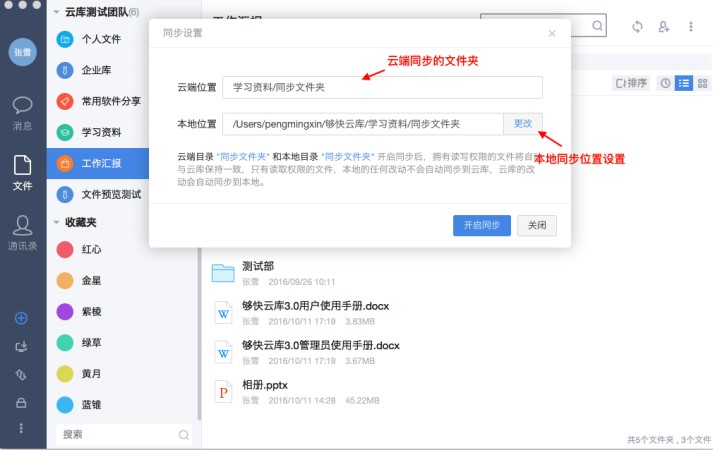This screenshot has width=713, height=450.
Task: Click the 张雪 user avatar
Action: [22, 52]
